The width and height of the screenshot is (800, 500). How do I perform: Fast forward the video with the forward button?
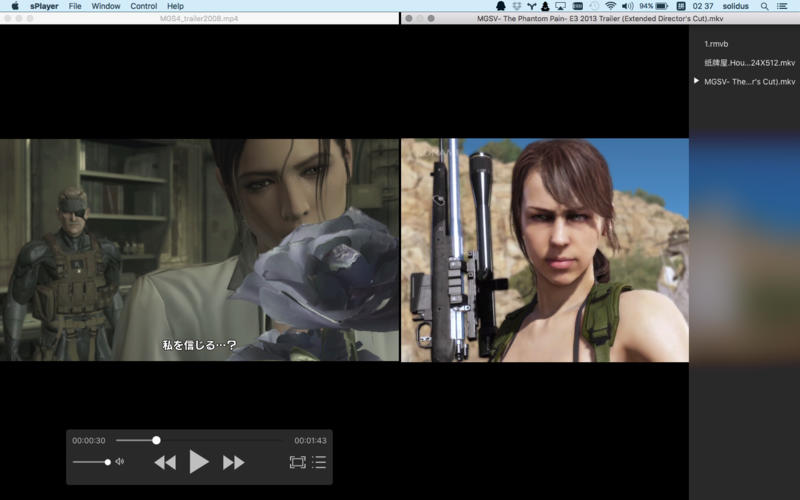(x=234, y=463)
